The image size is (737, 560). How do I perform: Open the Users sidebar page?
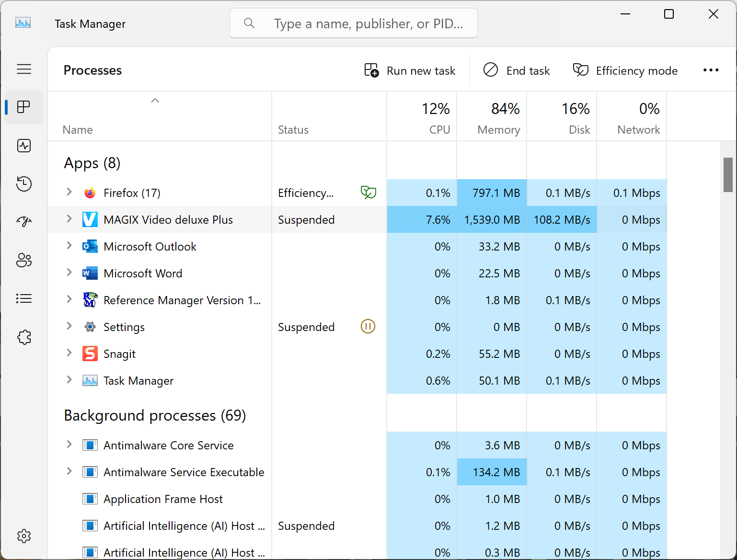coord(24,260)
